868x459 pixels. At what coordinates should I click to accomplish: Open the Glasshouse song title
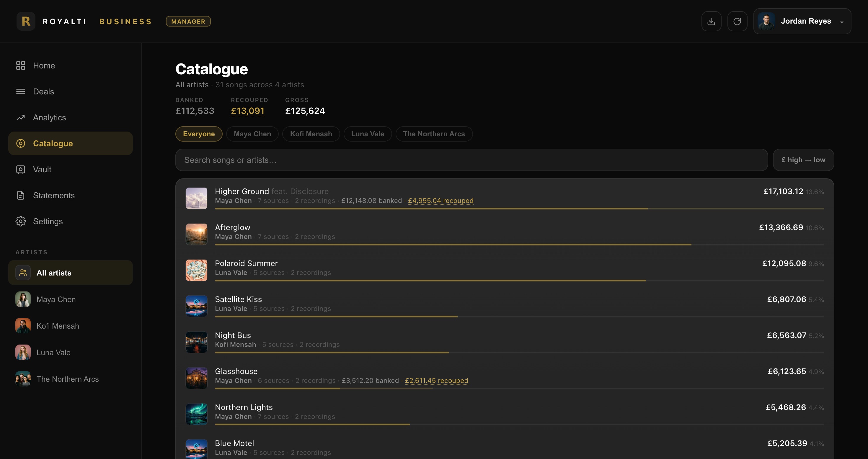coord(236,371)
